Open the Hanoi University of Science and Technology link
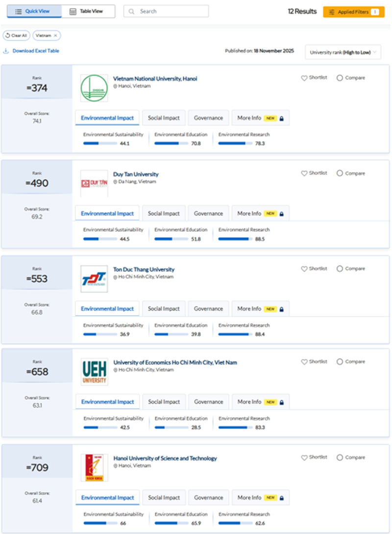 pos(165,459)
